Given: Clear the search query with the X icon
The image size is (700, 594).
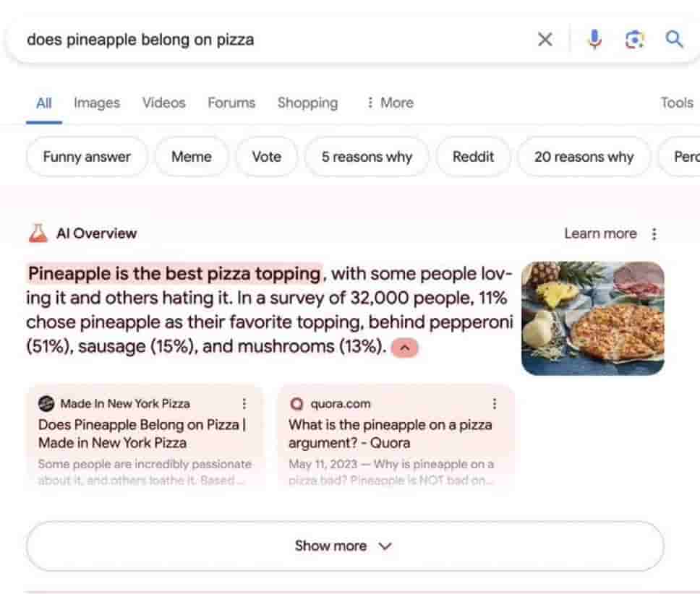Looking at the screenshot, I should tap(546, 40).
